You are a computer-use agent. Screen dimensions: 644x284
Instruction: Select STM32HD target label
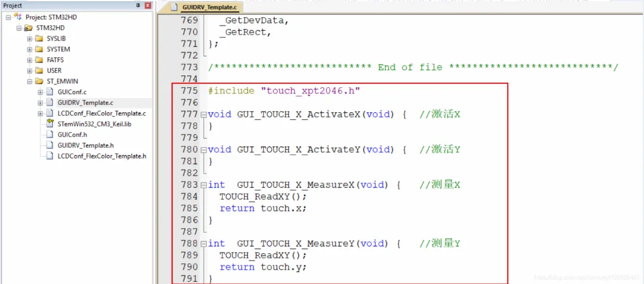[50, 28]
